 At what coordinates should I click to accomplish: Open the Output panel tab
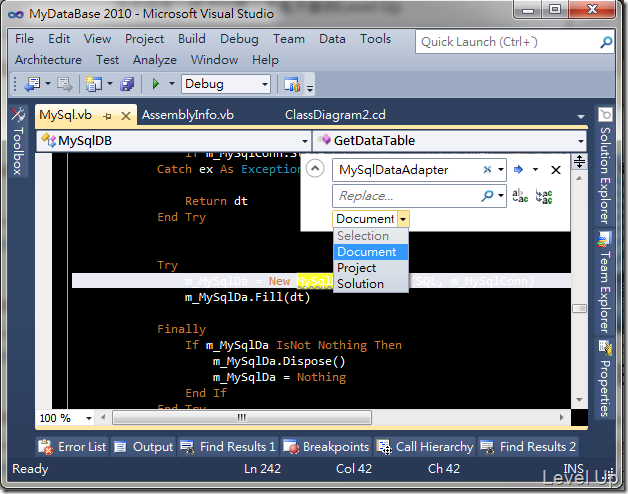pos(143,446)
